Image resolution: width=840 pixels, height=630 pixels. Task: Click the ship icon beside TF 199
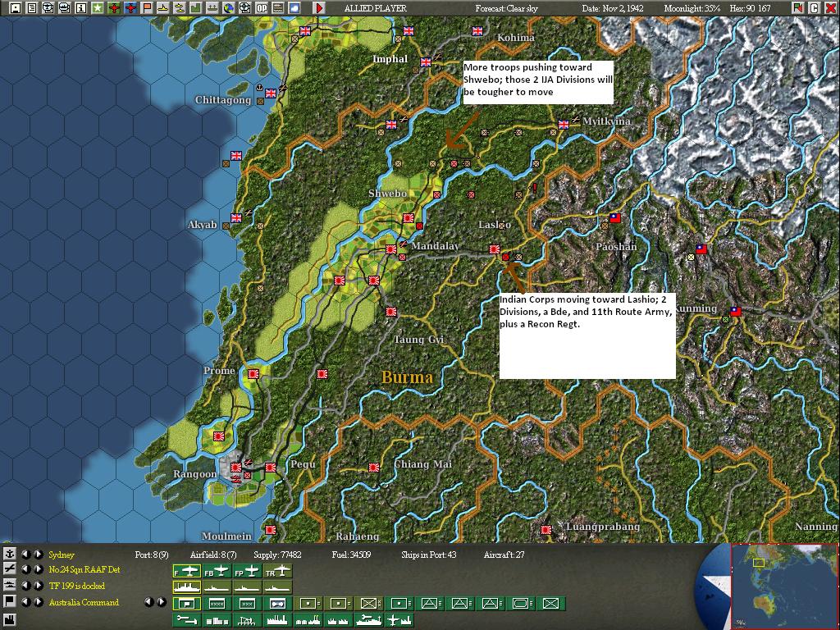(10, 586)
